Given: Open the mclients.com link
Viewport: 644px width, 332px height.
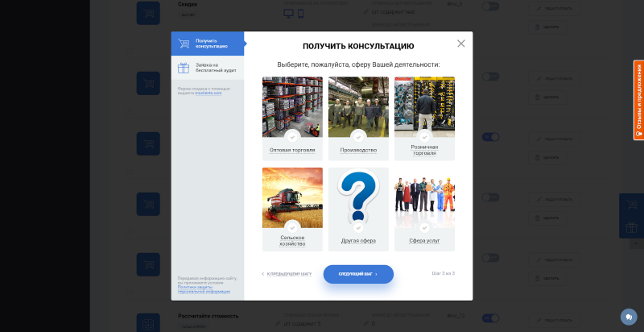Looking at the screenshot, I should (x=208, y=93).
